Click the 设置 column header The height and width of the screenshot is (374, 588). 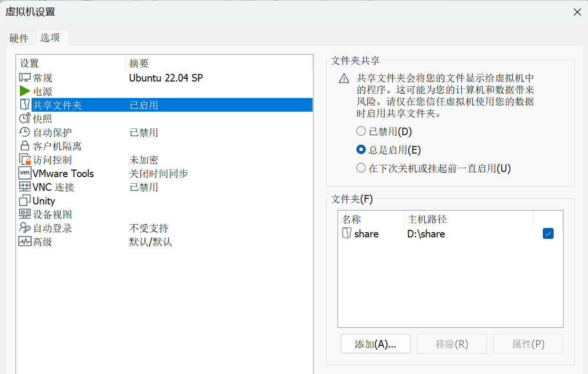click(71, 63)
